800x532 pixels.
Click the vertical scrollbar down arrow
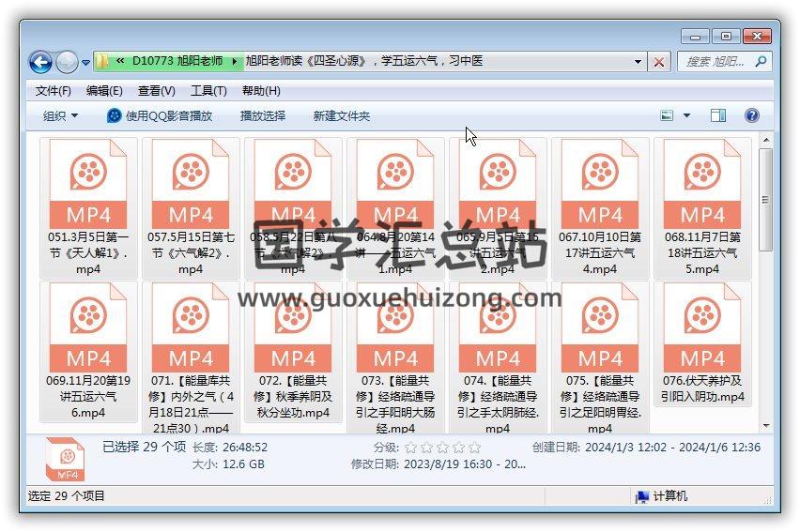coord(766,422)
